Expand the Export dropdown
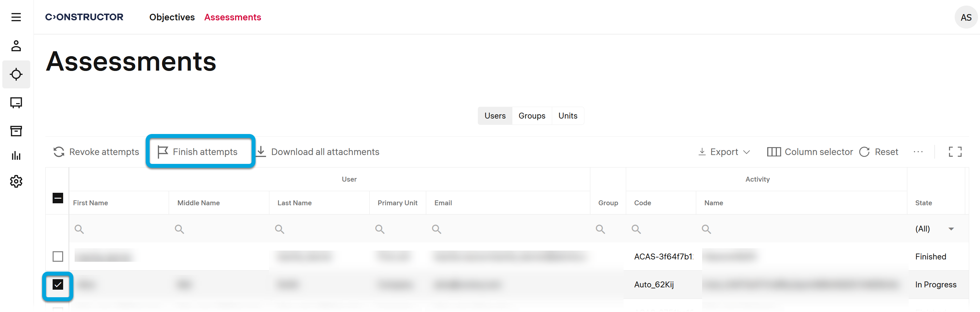 pyautogui.click(x=724, y=152)
